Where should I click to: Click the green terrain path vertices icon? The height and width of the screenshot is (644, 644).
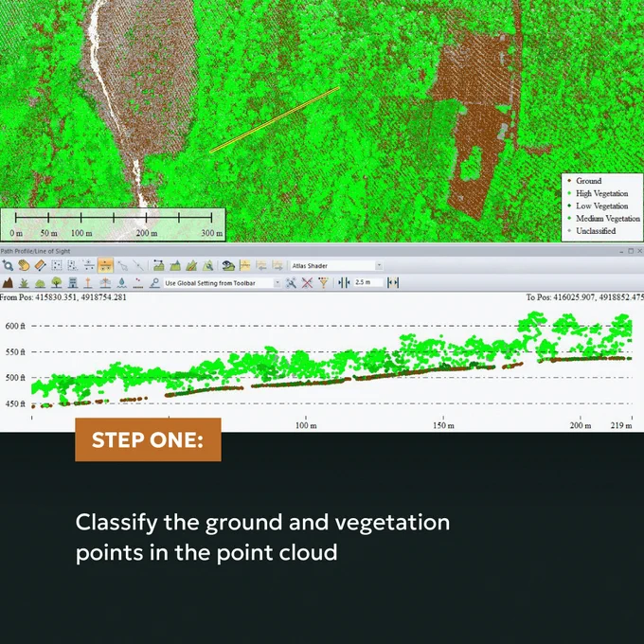point(158,266)
